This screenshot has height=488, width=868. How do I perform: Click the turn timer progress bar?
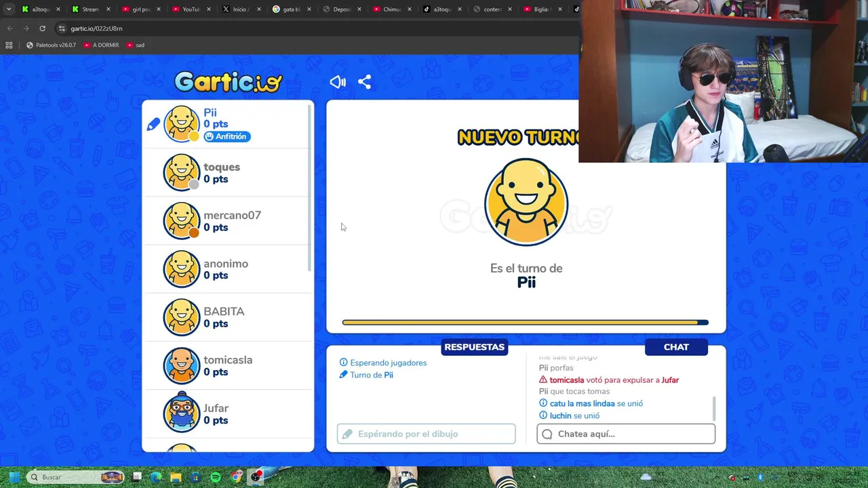click(x=526, y=323)
